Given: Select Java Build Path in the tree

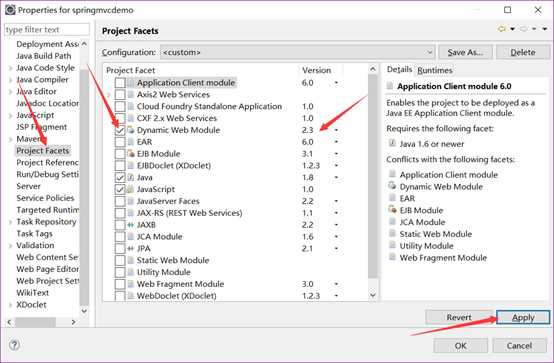Looking at the screenshot, I should pyautogui.click(x=43, y=56).
